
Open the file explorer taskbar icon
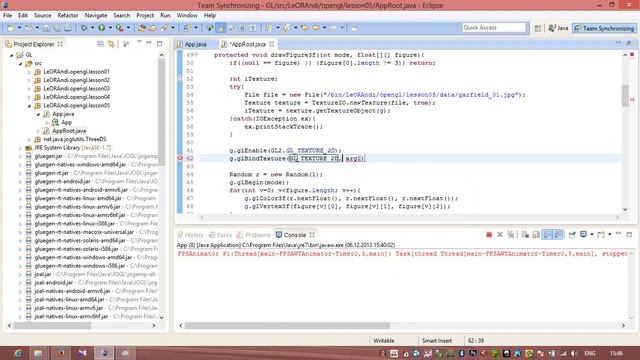38,353
